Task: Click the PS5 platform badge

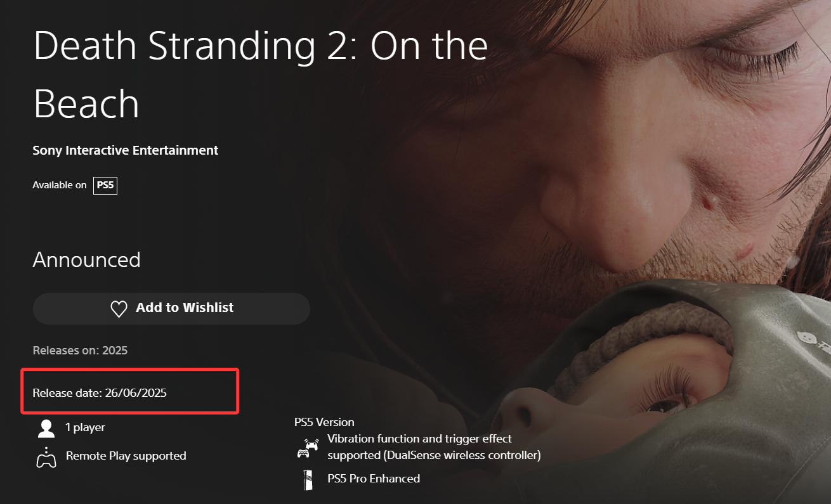Action: [x=105, y=186]
